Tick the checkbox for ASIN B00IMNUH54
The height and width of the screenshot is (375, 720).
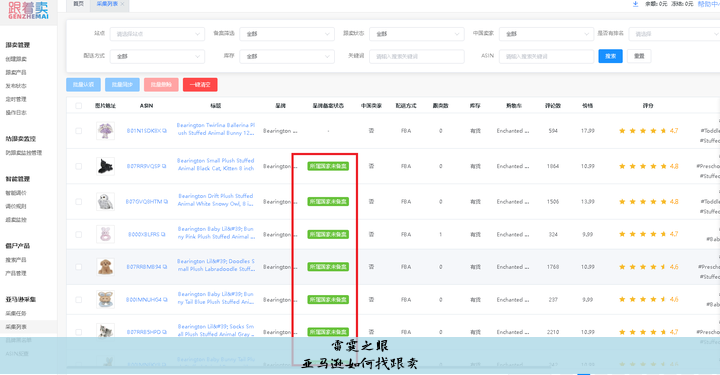[x=79, y=300]
